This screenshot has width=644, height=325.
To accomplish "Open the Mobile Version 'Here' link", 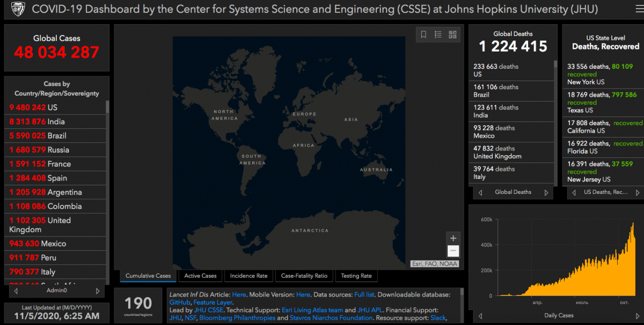I will click(303, 294).
